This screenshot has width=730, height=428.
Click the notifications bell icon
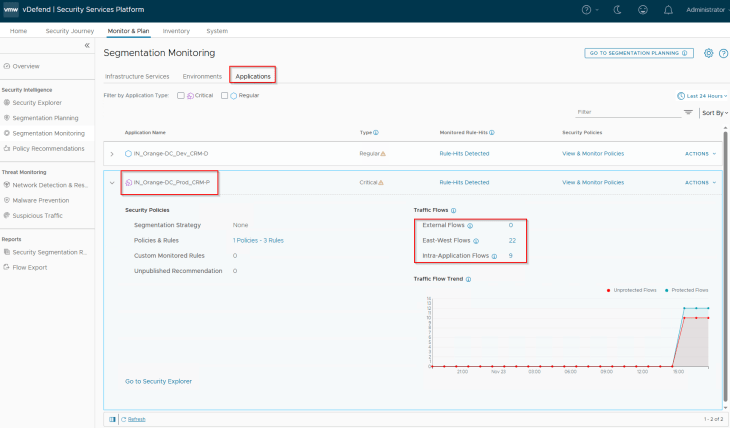tap(668, 10)
